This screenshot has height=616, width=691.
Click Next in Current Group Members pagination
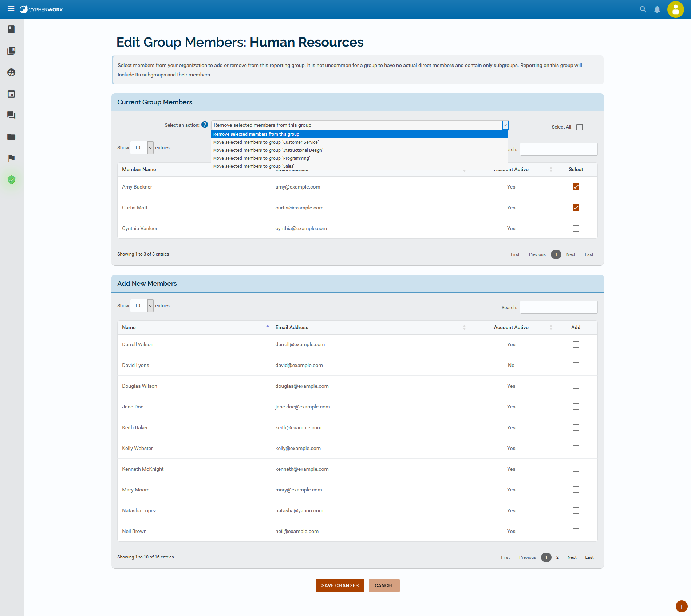[x=571, y=254]
